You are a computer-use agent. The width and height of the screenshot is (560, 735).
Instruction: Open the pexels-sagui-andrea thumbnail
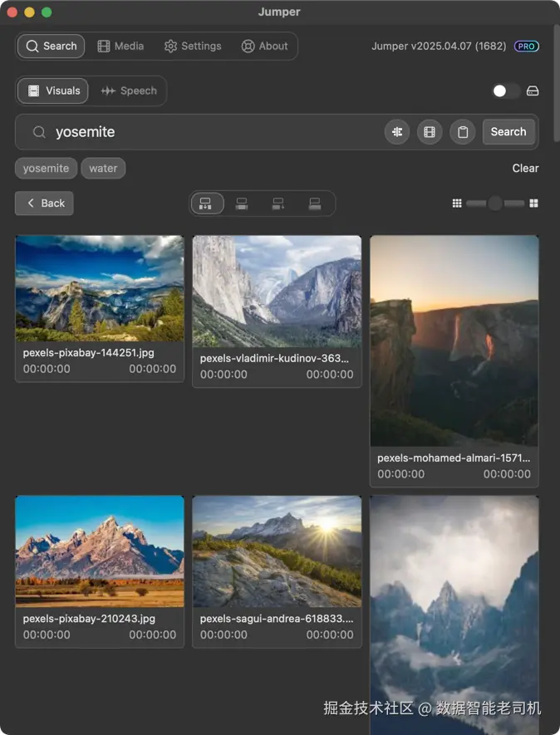(277, 551)
